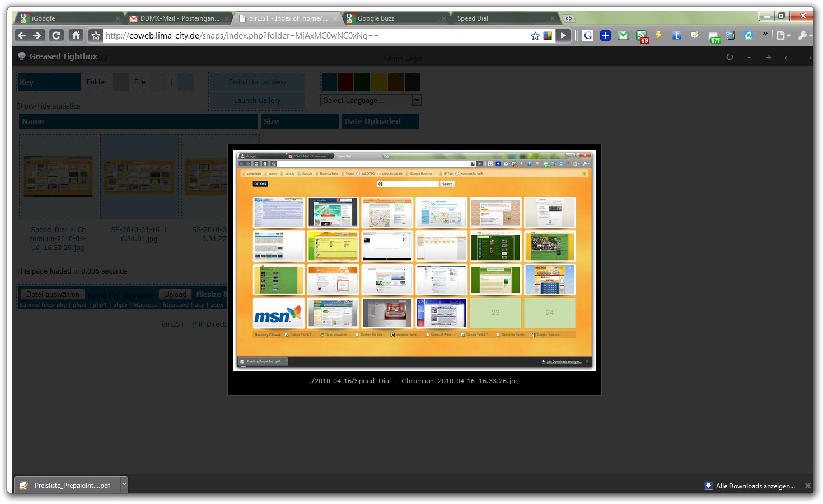Image resolution: width=823 pixels, height=504 pixels.
Task: Click the blue plus extension icon
Action: coord(605,36)
